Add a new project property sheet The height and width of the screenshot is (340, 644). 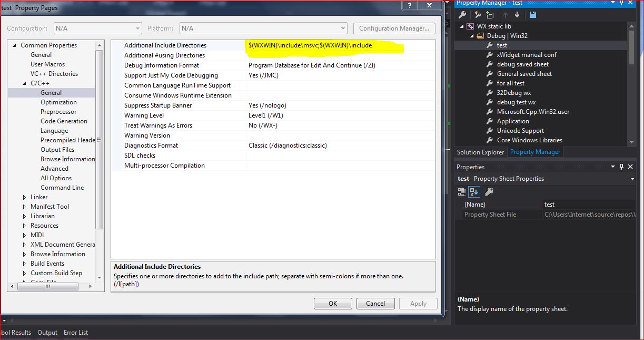pos(478,15)
